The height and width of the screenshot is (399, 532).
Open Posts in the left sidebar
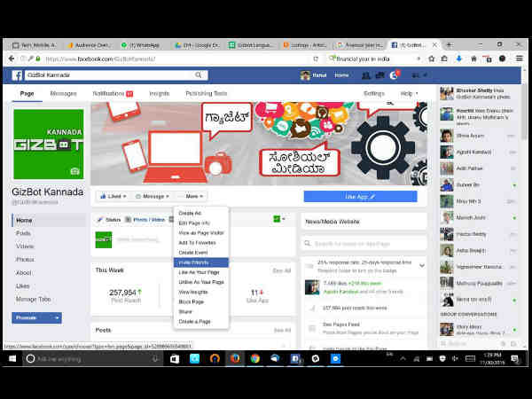click(x=23, y=233)
